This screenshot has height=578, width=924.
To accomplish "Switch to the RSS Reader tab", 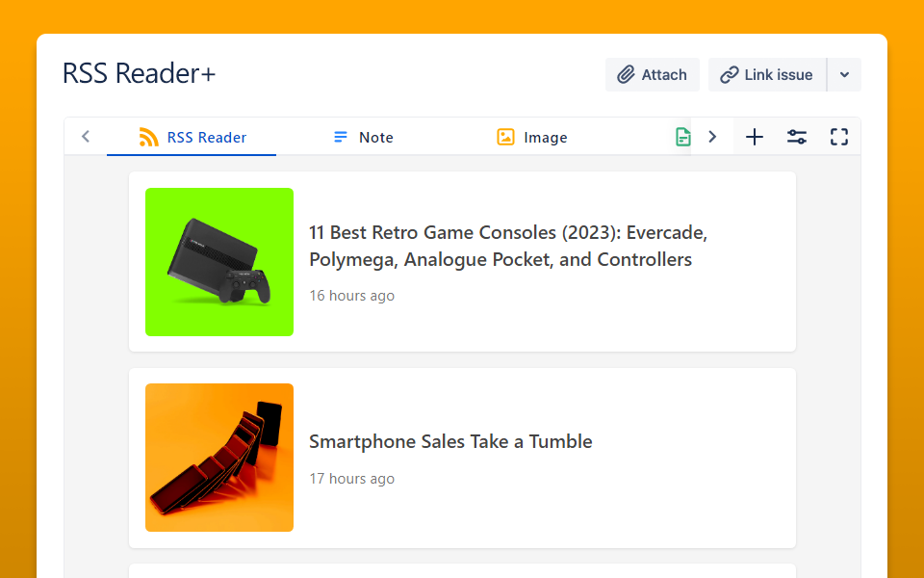I will point(192,138).
